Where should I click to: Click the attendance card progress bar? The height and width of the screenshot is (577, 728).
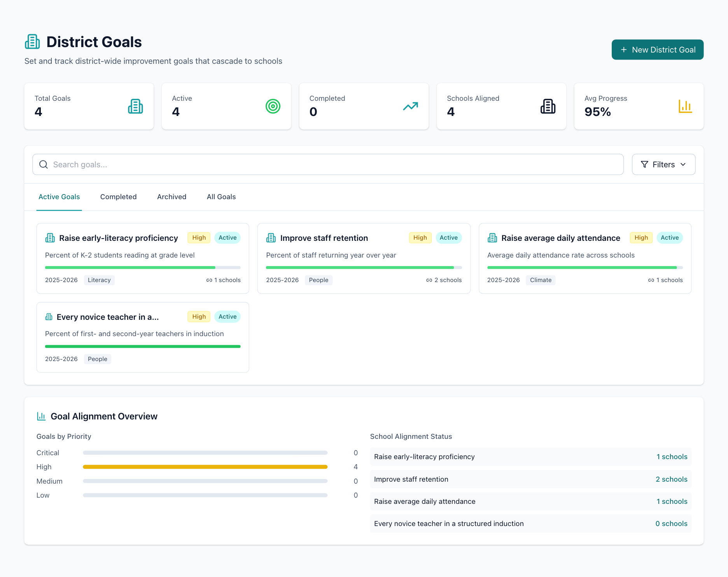pyautogui.click(x=585, y=268)
